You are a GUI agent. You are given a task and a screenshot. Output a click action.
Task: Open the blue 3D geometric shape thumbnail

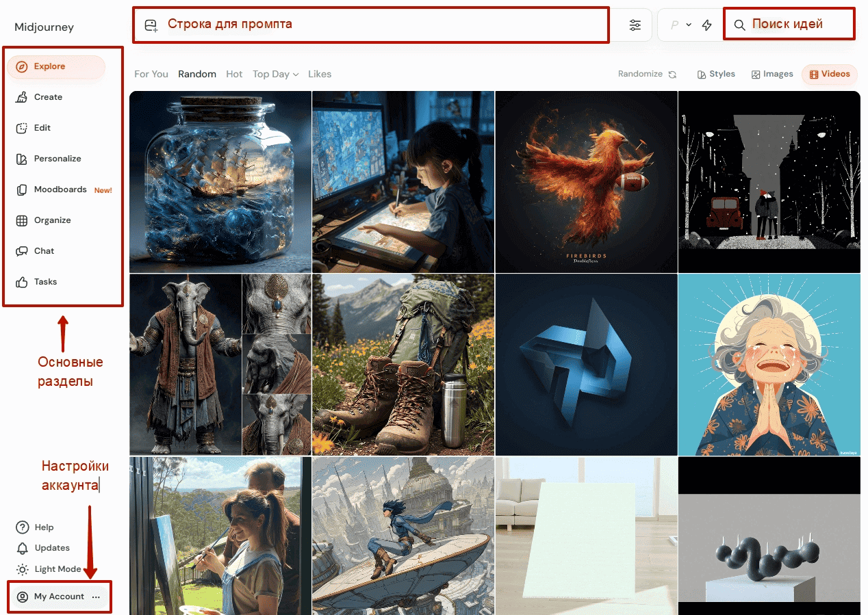pyautogui.click(x=586, y=365)
